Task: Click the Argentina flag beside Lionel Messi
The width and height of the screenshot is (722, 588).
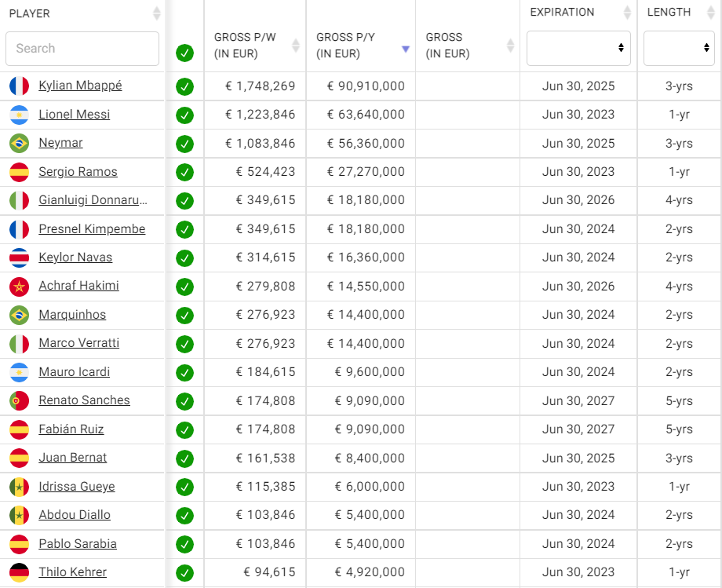Action: 19,115
